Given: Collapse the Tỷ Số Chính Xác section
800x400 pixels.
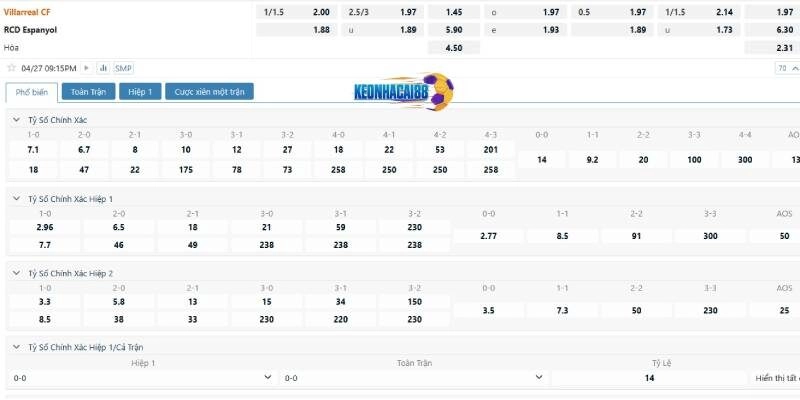Looking at the screenshot, I should pos(16,120).
